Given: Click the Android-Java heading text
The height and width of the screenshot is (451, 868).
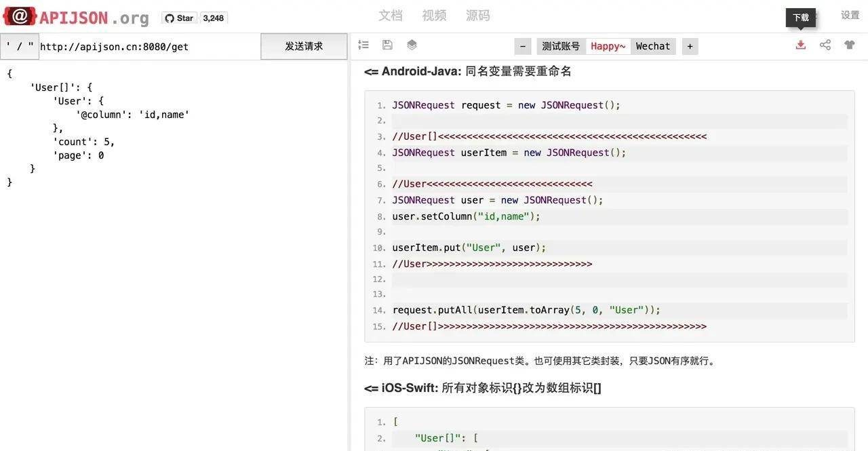Looking at the screenshot, I should point(468,71).
